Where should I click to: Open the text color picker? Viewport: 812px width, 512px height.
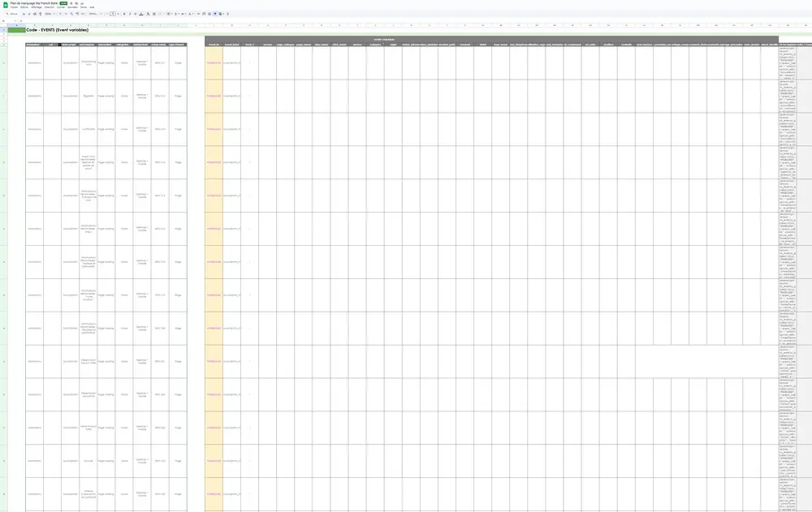point(141,14)
